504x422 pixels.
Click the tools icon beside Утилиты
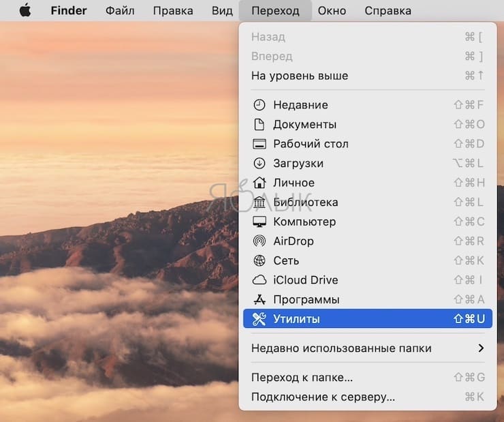[259, 319]
